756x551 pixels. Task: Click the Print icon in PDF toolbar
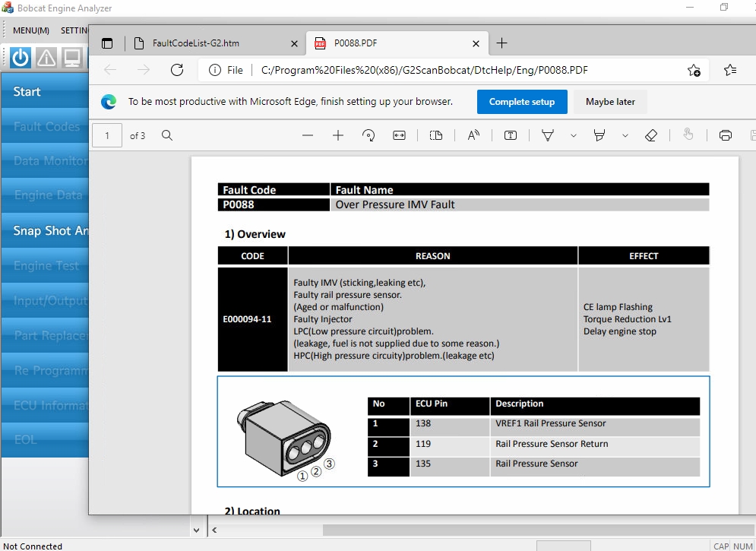pos(725,135)
